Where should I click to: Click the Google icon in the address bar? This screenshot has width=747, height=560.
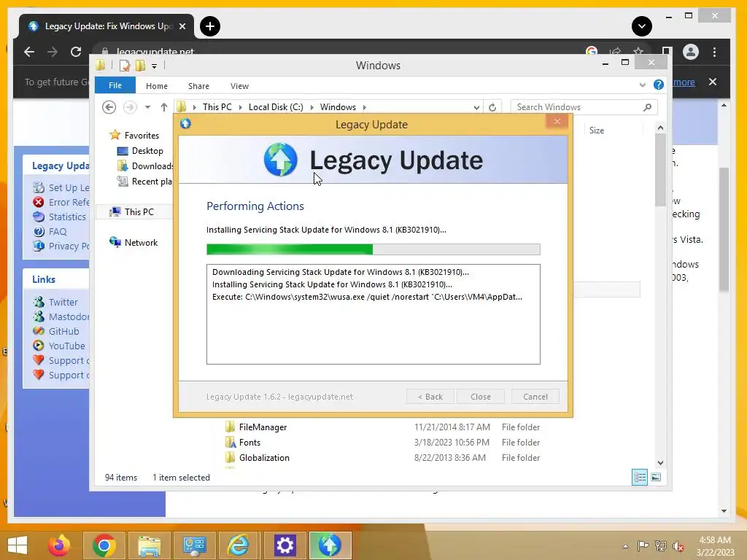tap(592, 51)
